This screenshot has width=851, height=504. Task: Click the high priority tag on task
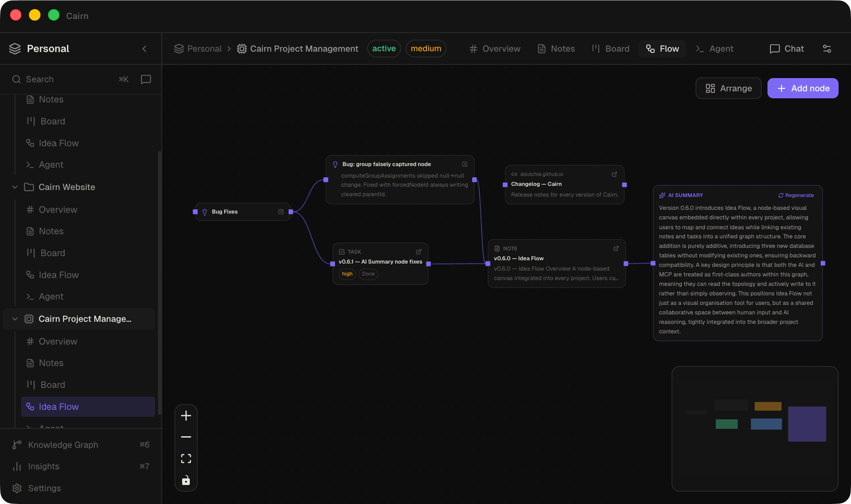(347, 274)
